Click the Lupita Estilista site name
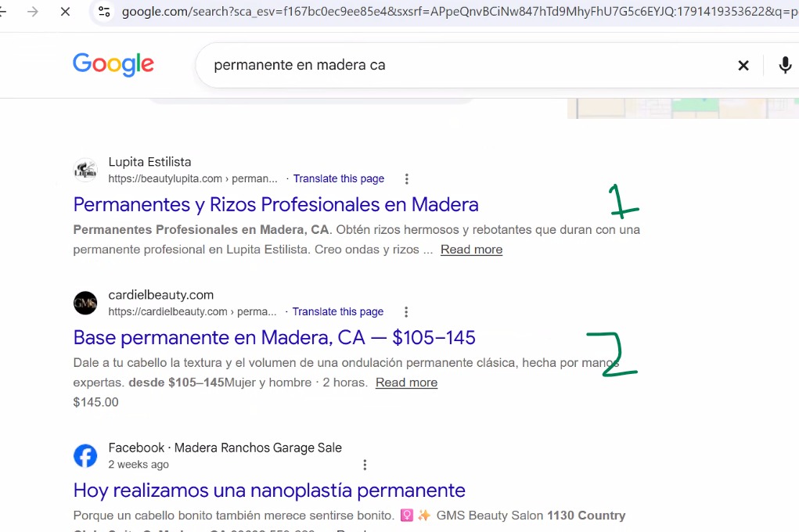This screenshot has width=799, height=532. click(x=149, y=162)
